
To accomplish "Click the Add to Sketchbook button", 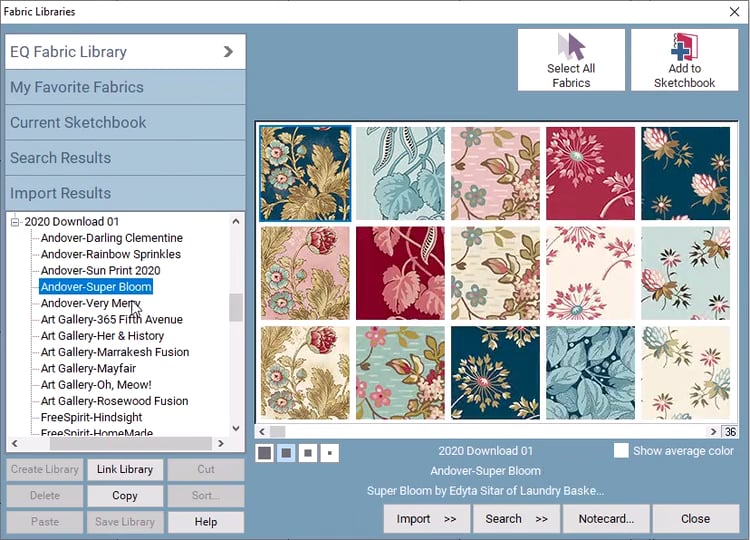I will [684, 60].
